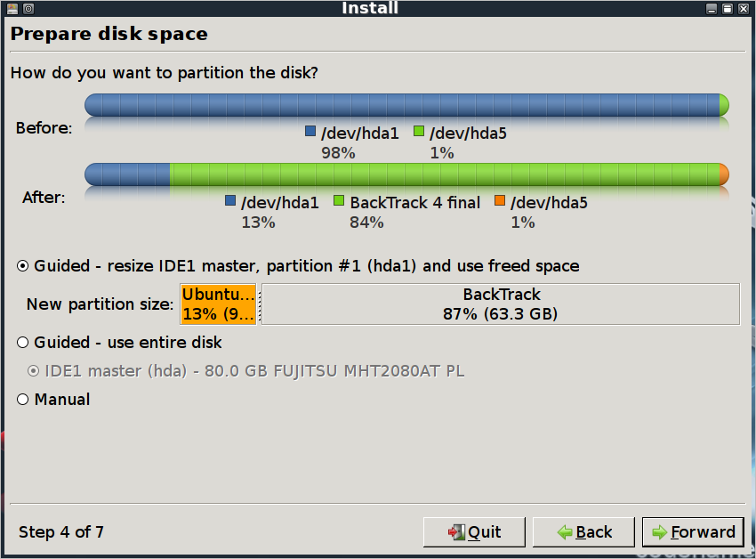
Task: Click the partition size divider handle
Action: click(260, 304)
